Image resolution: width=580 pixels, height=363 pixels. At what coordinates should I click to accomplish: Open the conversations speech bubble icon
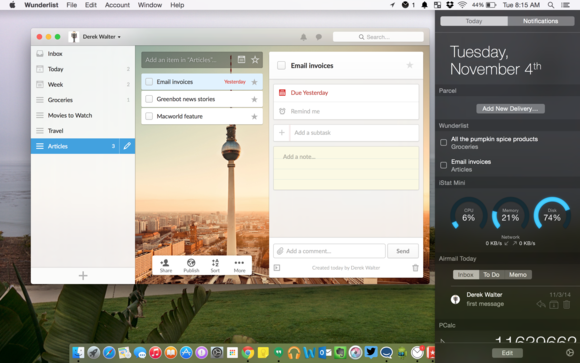pos(318,37)
